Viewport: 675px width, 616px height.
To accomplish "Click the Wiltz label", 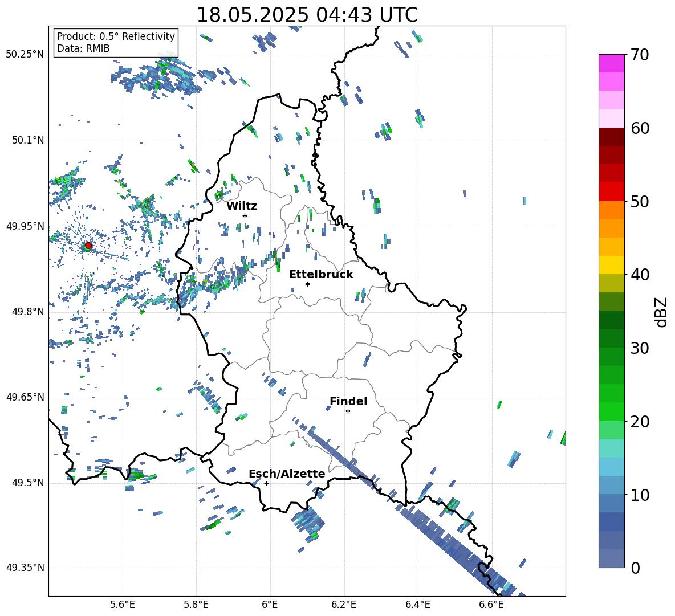I will tap(242, 206).
